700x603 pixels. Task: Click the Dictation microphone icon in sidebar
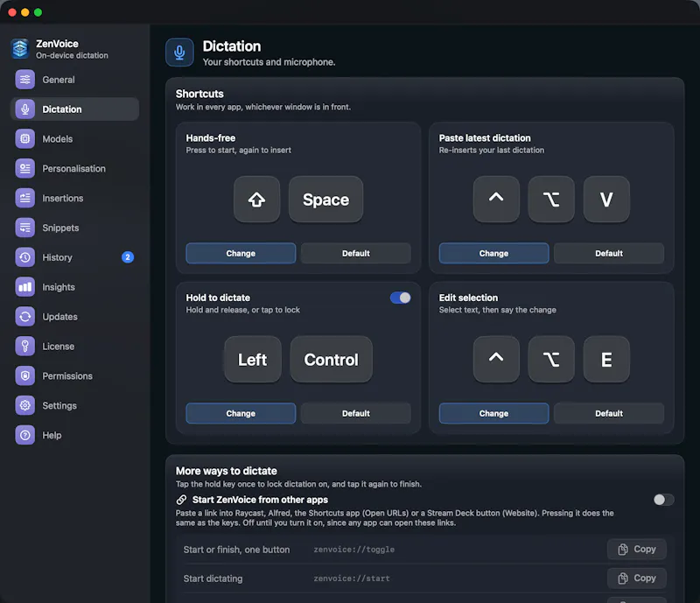point(25,109)
